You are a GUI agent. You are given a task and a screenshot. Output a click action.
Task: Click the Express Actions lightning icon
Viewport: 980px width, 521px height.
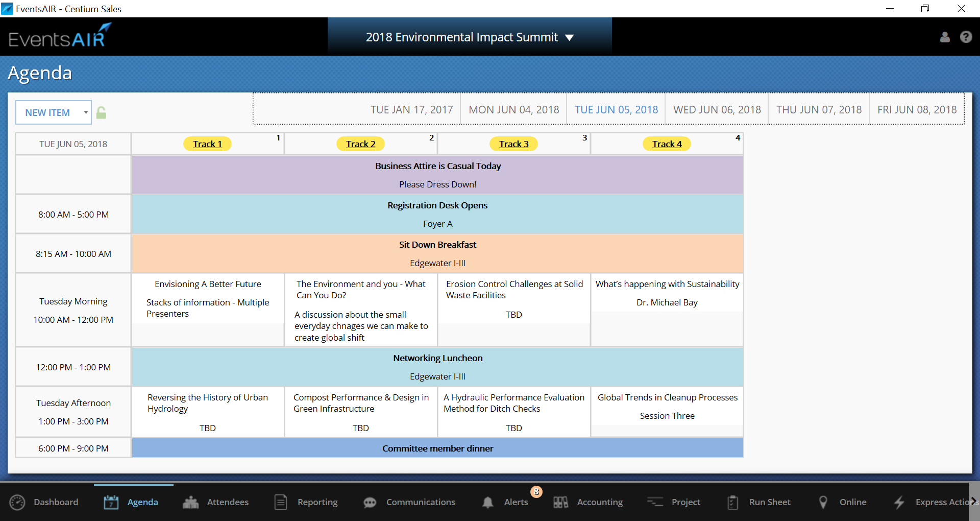click(899, 502)
